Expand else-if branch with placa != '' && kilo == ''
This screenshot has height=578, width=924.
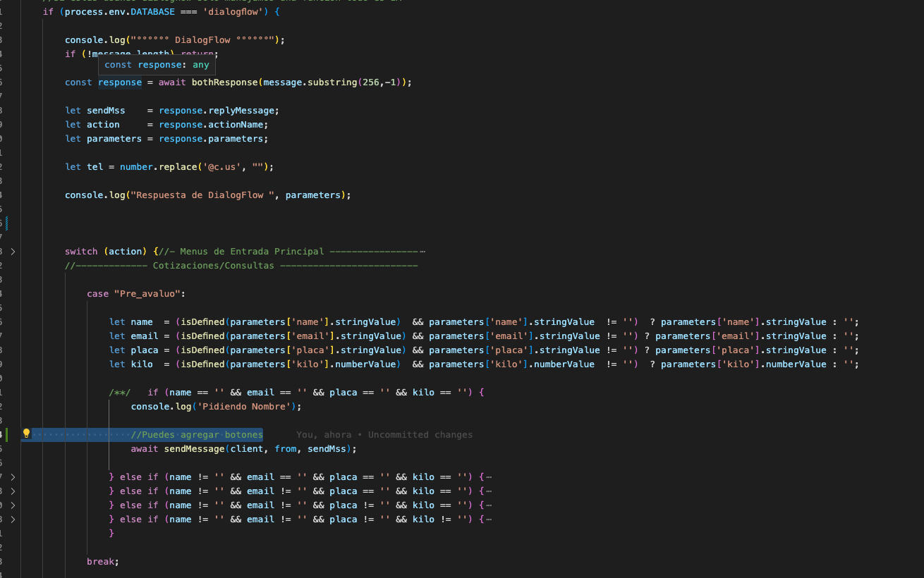[13, 505]
